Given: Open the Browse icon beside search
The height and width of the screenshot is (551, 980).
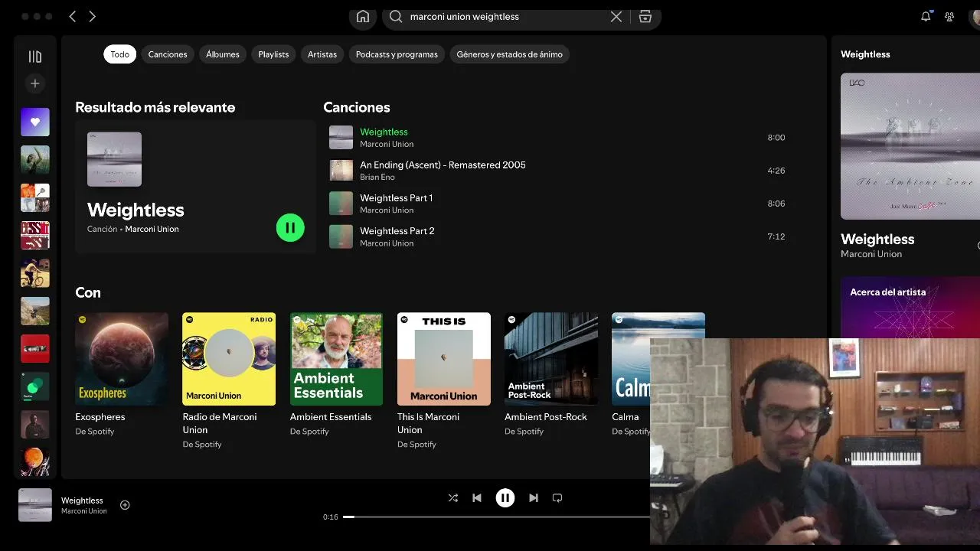Looking at the screenshot, I should pyautogui.click(x=645, y=17).
